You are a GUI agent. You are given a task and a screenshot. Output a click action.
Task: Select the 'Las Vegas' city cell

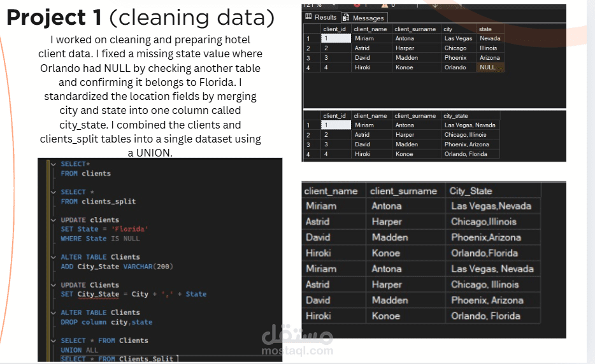tap(458, 38)
